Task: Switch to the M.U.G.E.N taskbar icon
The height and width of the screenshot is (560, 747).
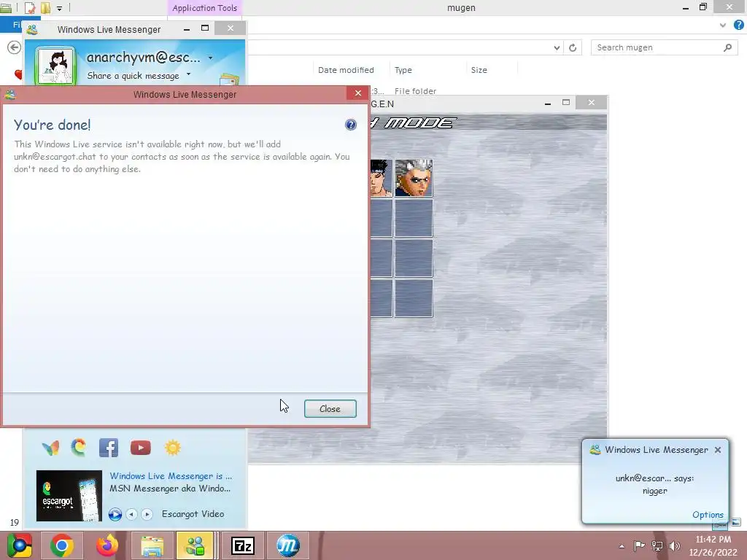Action: pos(287,545)
